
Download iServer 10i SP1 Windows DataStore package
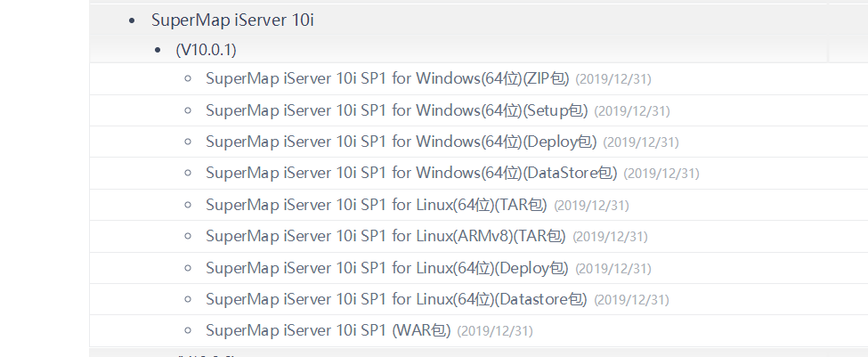click(x=411, y=174)
